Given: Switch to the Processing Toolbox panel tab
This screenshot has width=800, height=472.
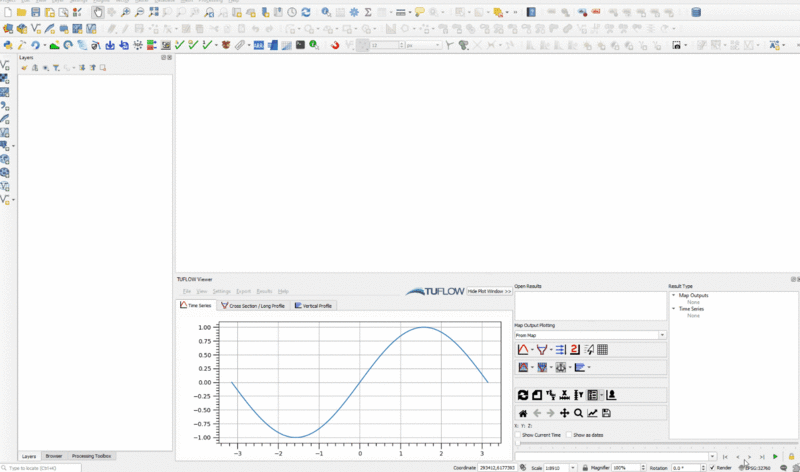Looking at the screenshot, I should coord(91,455).
